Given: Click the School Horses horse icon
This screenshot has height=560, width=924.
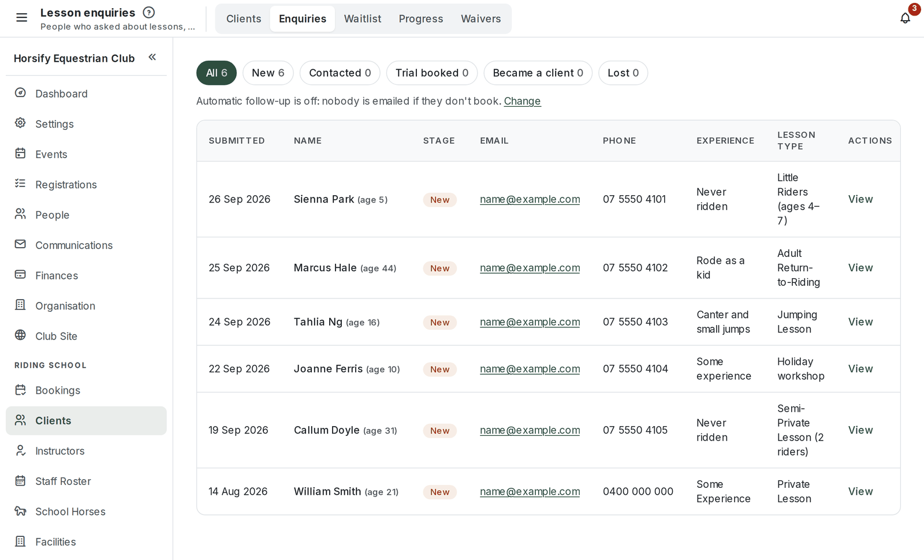Looking at the screenshot, I should (20, 511).
